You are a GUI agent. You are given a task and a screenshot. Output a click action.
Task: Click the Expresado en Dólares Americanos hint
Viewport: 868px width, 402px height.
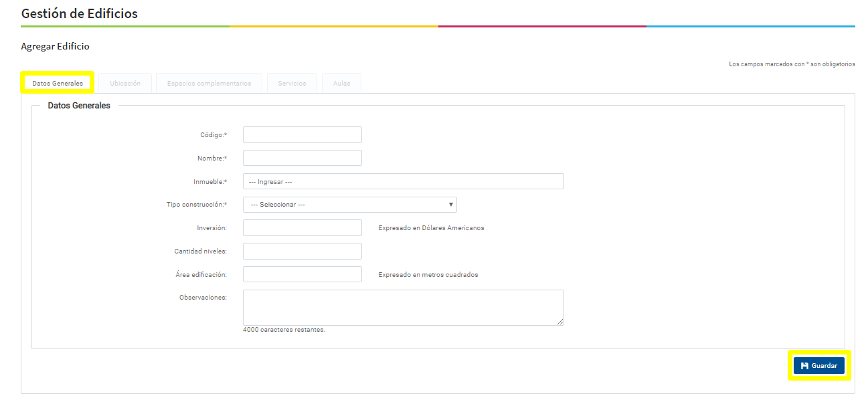click(431, 228)
